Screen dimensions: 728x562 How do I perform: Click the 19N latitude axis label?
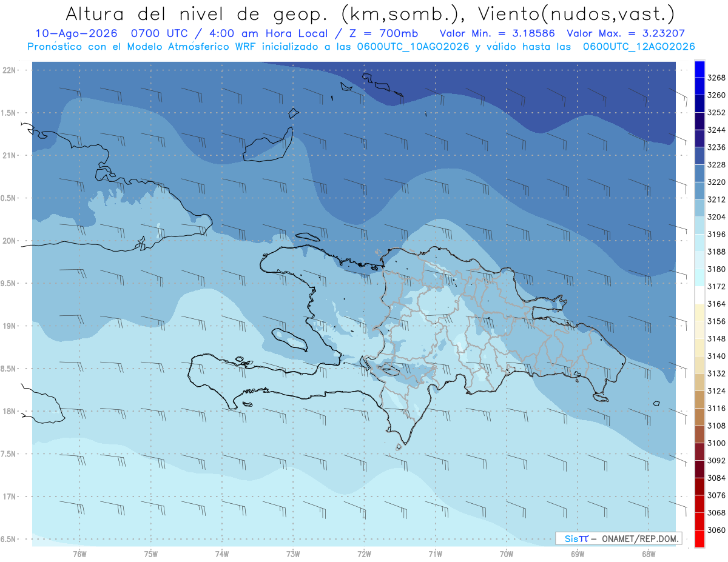[10, 326]
